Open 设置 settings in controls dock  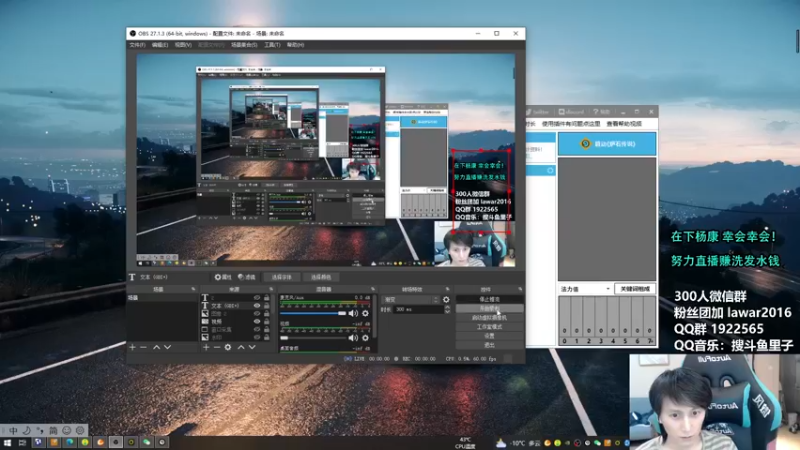tap(489, 336)
